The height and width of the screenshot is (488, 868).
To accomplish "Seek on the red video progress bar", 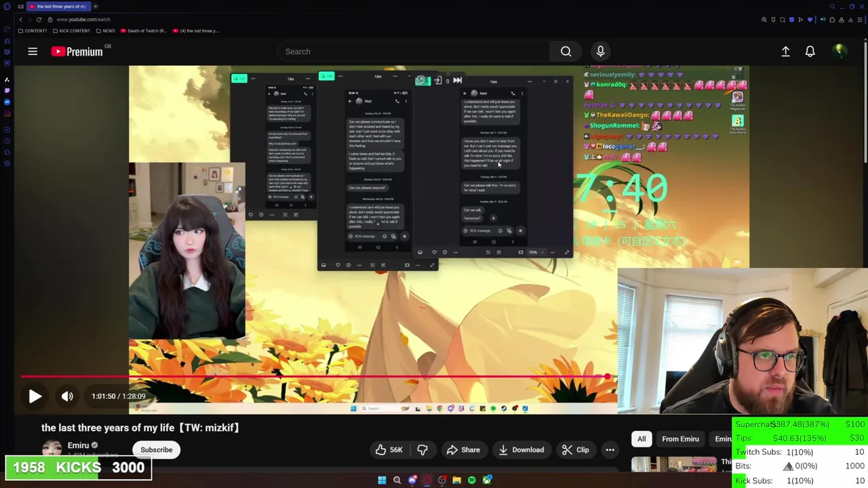I will [x=314, y=376].
